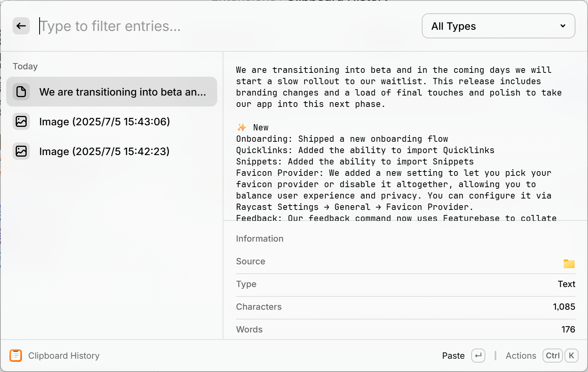
Task: Click the image icon for the 15:43:06 entry
Action: (21, 121)
